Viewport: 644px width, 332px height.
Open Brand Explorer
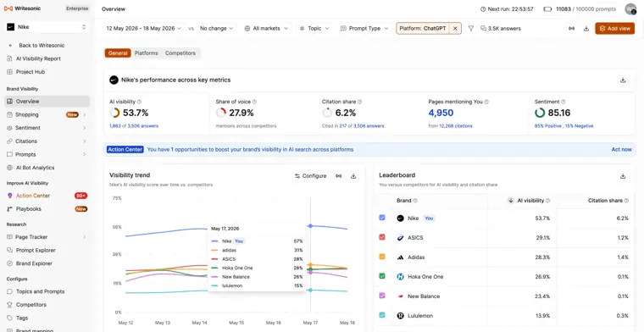(x=34, y=263)
